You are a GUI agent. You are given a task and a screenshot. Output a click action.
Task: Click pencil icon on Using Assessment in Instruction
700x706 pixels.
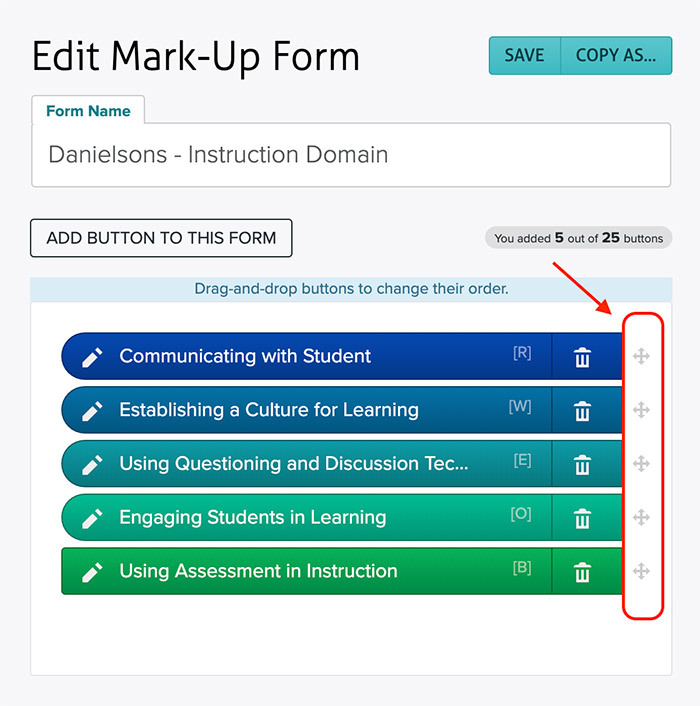coord(92,572)
